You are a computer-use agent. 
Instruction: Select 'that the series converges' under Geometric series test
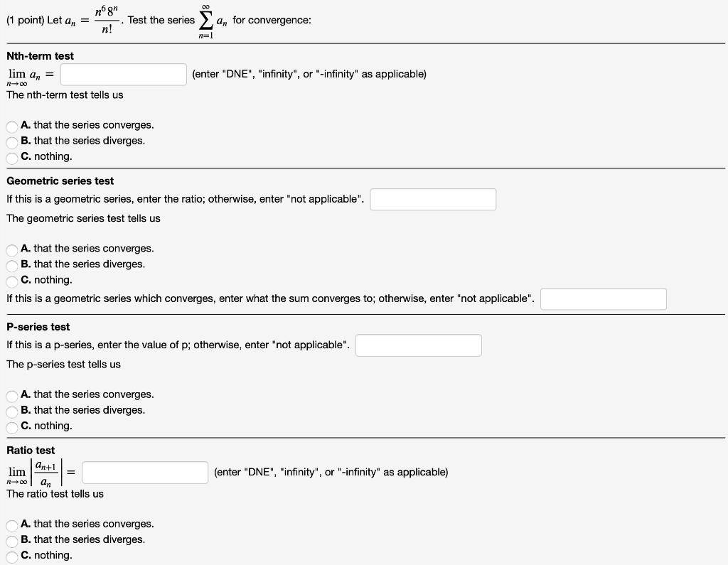(11, 249)
